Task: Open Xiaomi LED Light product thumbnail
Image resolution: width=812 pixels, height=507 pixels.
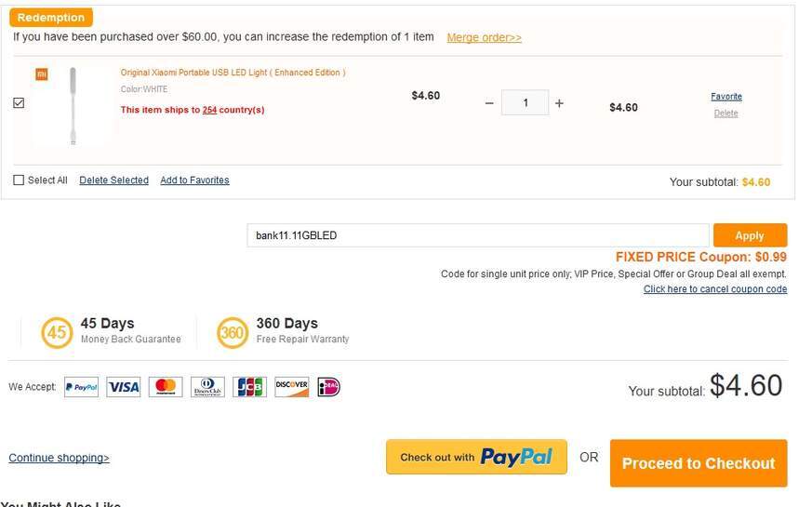Action: pos(73,105)
